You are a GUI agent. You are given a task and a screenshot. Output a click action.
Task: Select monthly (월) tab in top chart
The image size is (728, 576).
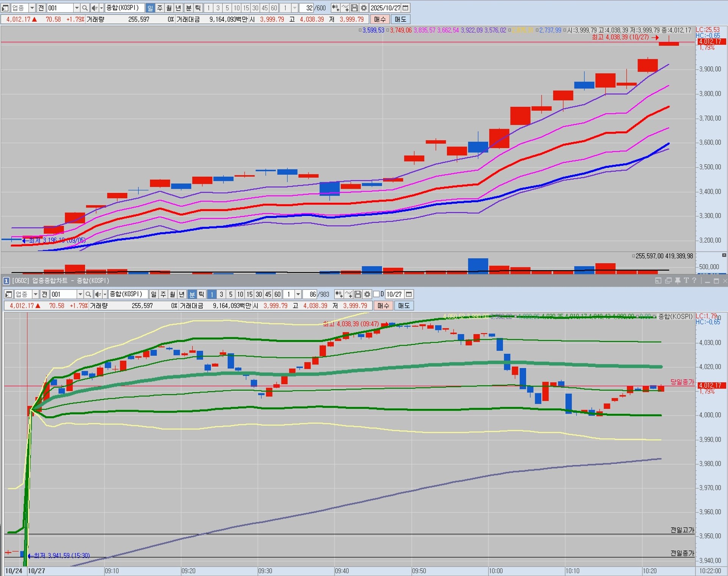point(169,8)
